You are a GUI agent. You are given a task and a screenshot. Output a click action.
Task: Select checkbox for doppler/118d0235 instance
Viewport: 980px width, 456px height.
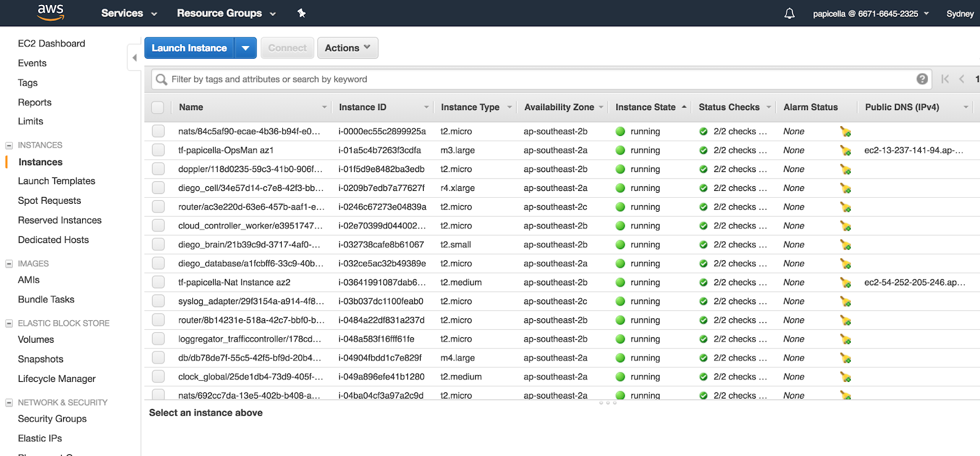click(x=158, y=169)
